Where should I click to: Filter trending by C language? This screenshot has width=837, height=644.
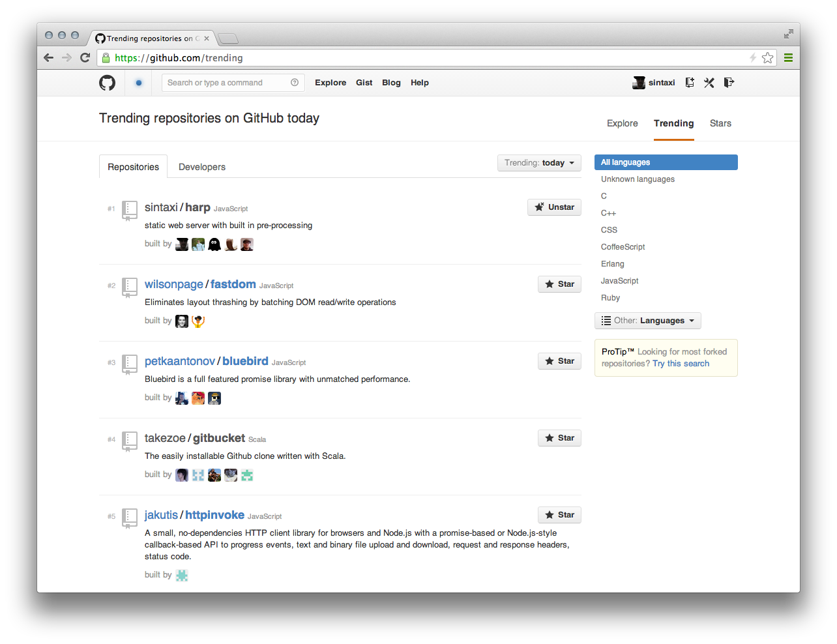point(604,196)
